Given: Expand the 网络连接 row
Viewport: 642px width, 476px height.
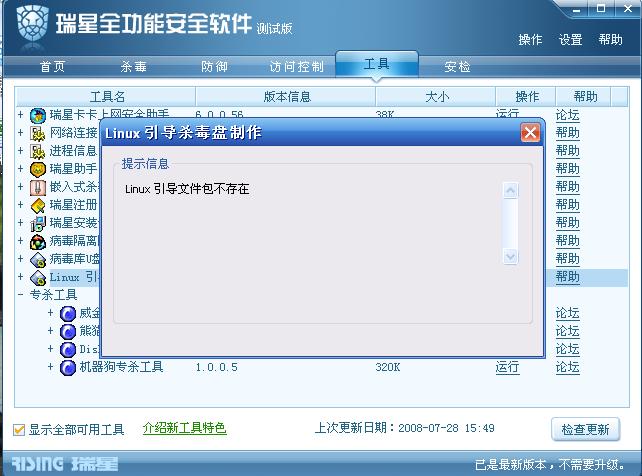Looking at the screenshot, I should click(x=20, y=132).
